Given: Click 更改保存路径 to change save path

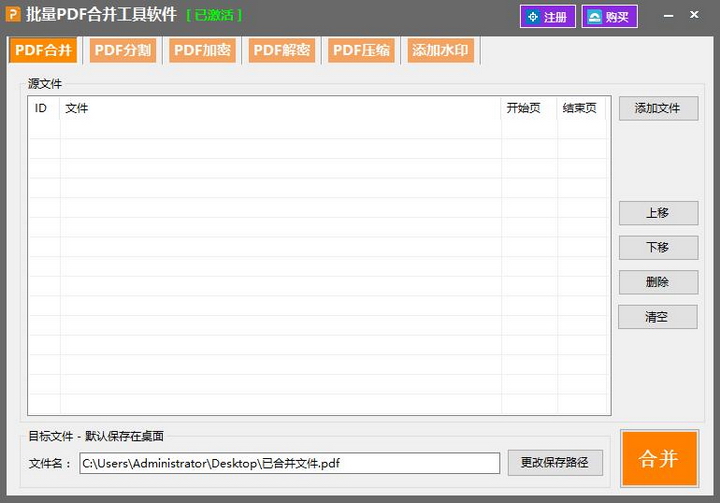Looking at the screenshot, I should (x=555, y=463).
